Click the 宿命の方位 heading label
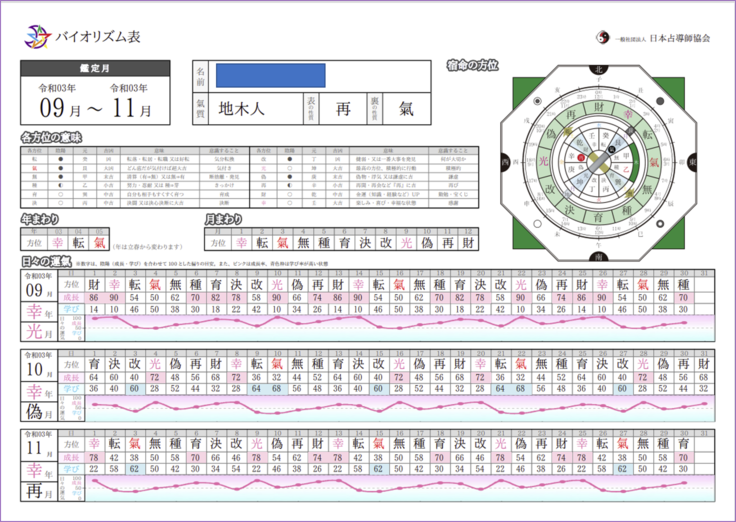 coord(472,66)
